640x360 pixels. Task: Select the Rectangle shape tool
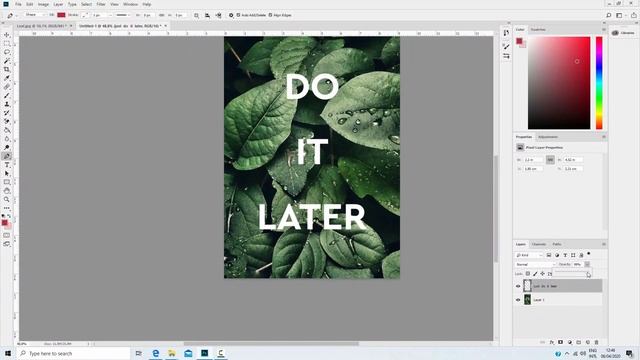click(7, 182)
